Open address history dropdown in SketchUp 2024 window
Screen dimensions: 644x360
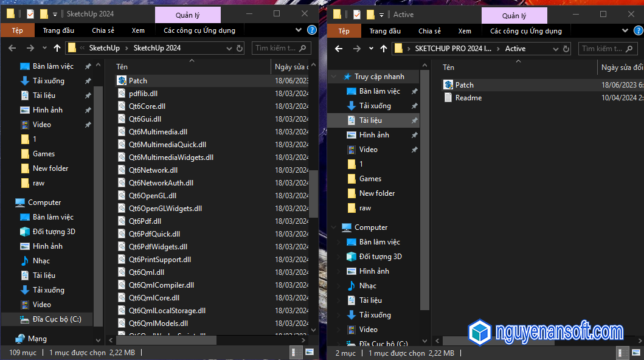[229, 48]
